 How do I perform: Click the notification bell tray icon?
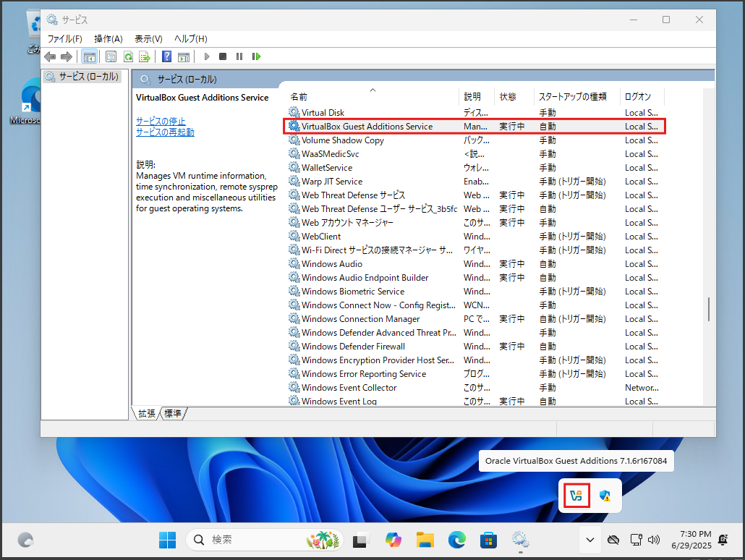[723, 540]
